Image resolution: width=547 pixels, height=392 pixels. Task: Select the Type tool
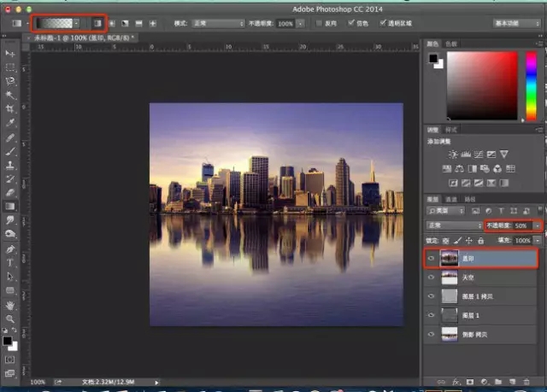click(11, 262)
